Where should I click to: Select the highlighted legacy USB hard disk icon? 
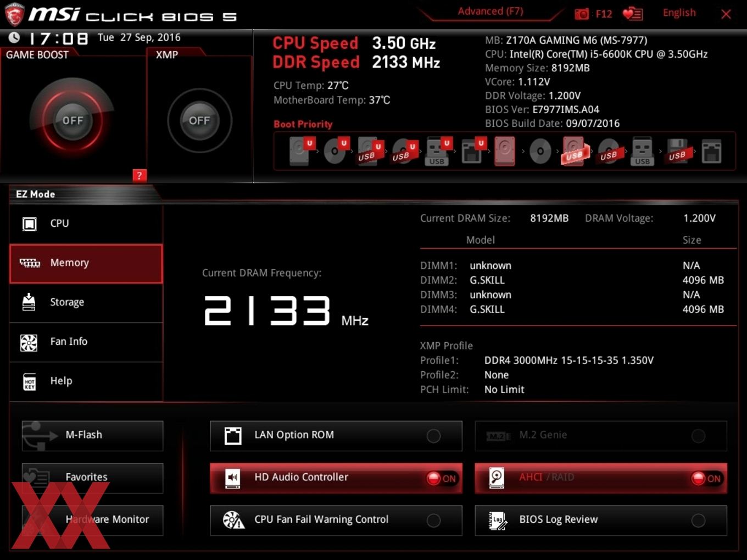(574, 151)
